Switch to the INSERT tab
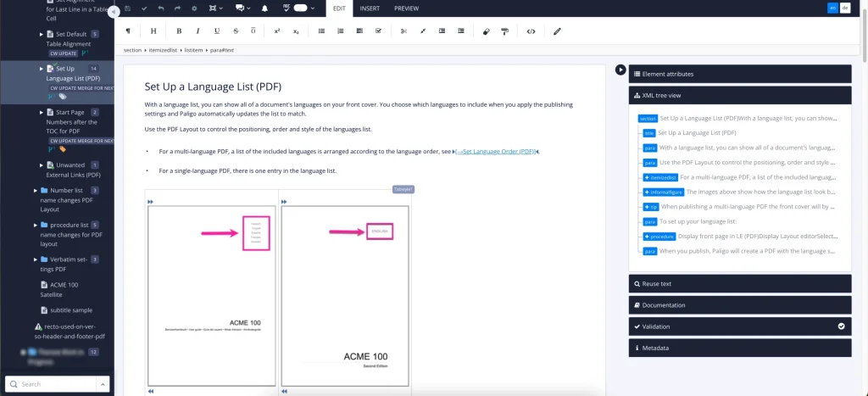 pyautogui.click(x=370, y=8)
